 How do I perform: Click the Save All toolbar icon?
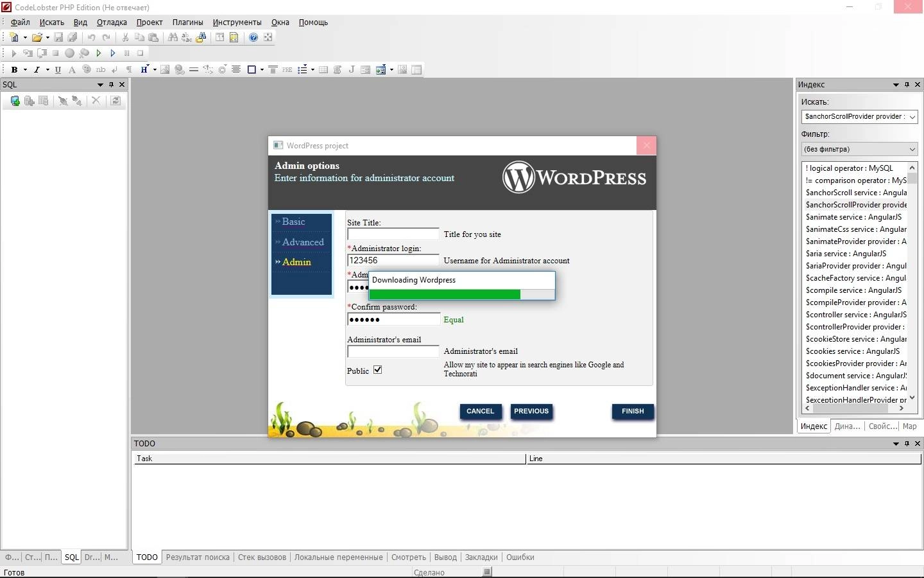[73, 37]
